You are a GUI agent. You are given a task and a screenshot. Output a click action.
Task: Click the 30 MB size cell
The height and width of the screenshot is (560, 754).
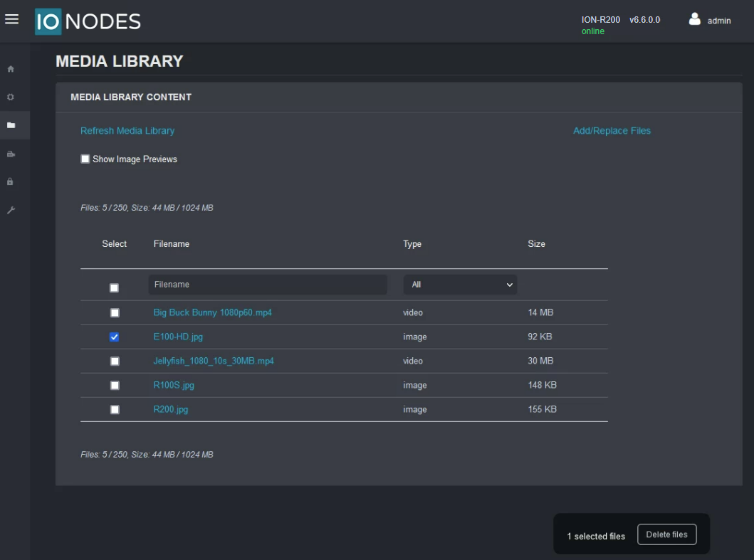[540, 361]
